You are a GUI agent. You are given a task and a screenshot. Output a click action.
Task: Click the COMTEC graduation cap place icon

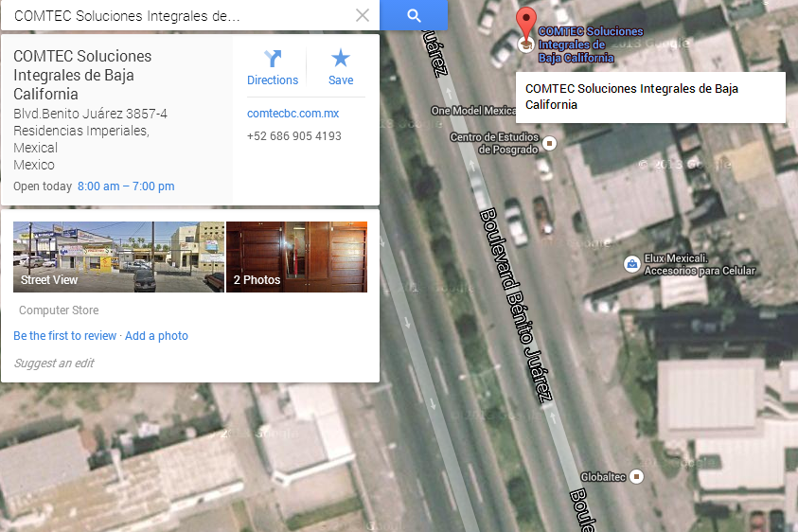[525, 44]
